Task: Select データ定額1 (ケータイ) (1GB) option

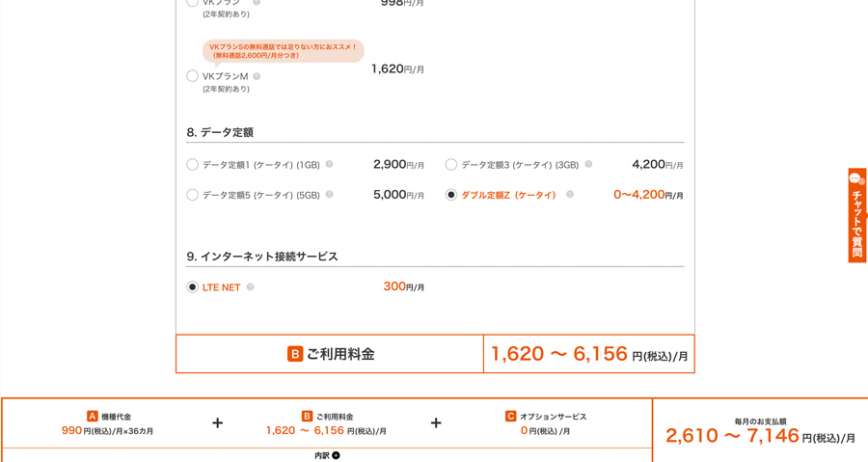Action: click(x=192, y=164)
